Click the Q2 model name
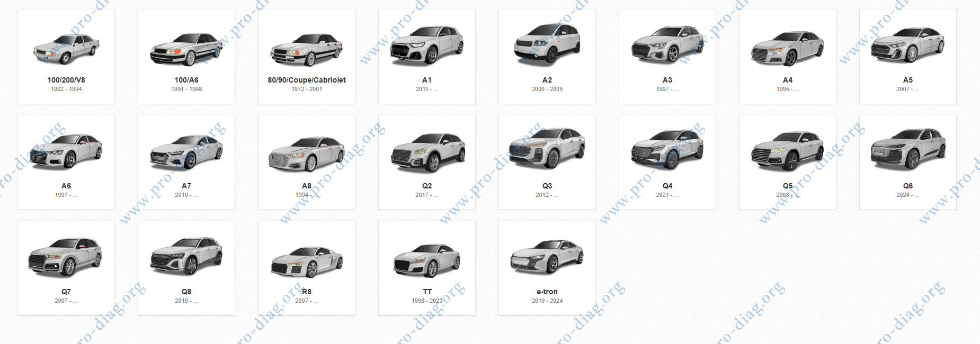 [427, 186]
